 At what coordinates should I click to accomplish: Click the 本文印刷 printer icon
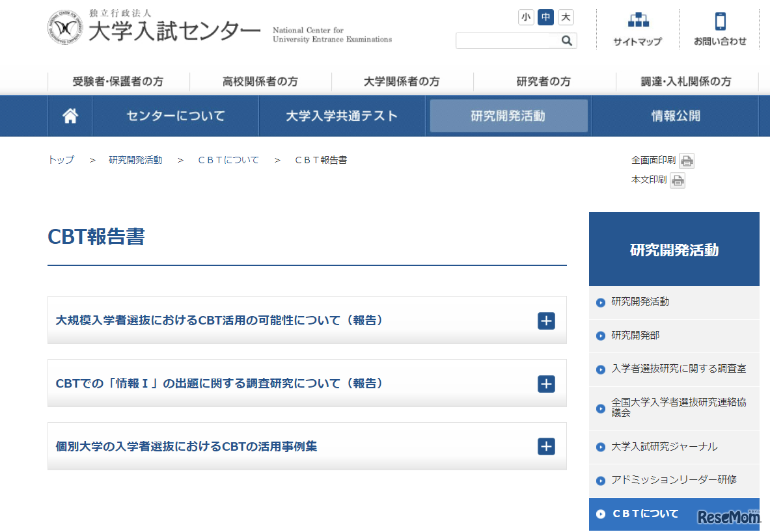(x=678, y=181)
